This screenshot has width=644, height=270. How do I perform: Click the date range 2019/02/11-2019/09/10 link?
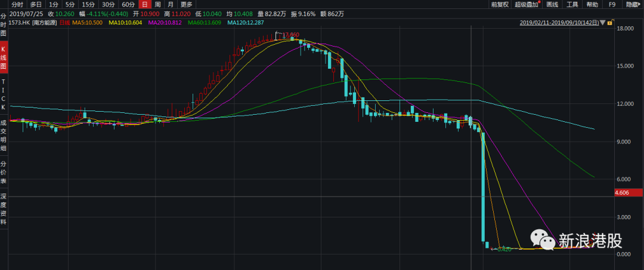pos(559,23)
